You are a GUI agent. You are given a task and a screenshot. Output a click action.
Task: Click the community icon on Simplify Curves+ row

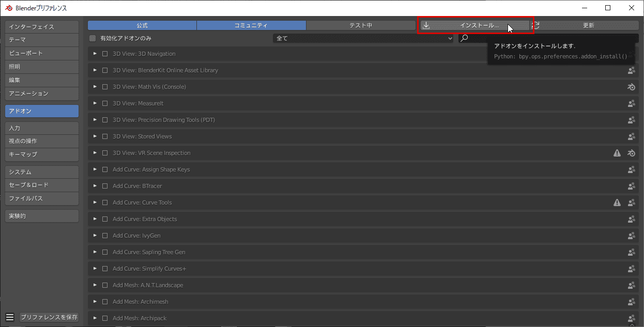(x=631, y=269)
